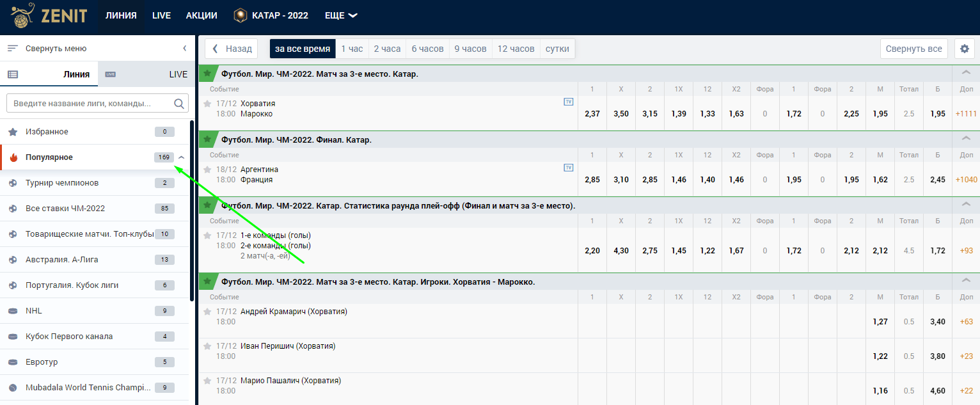
Task: Open the settings gear icon
Action: click(x=965, y=49)
